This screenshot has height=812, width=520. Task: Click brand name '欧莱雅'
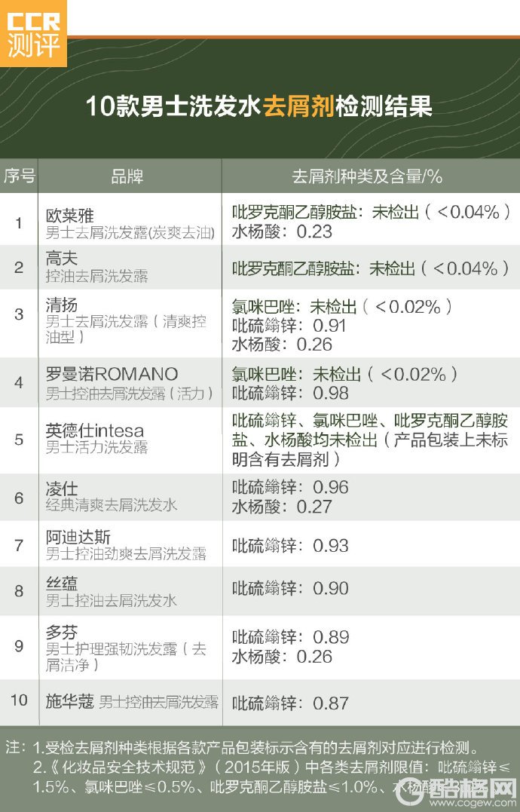point(70,216)
